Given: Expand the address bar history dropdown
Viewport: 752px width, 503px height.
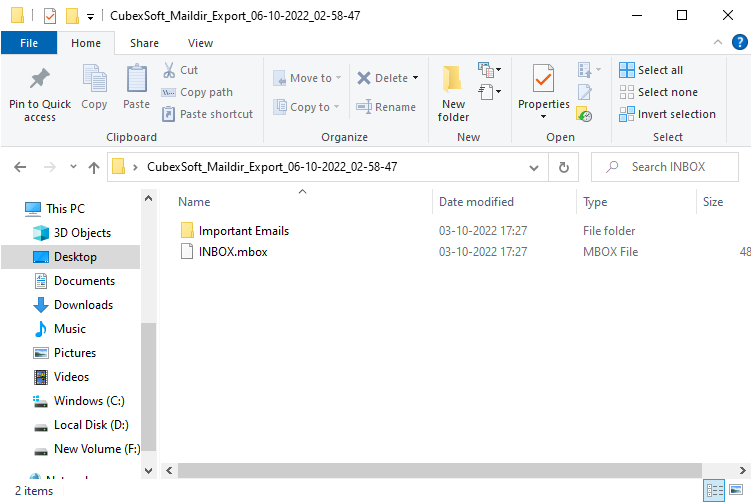Looking at the screenshot, I should 534,167.
